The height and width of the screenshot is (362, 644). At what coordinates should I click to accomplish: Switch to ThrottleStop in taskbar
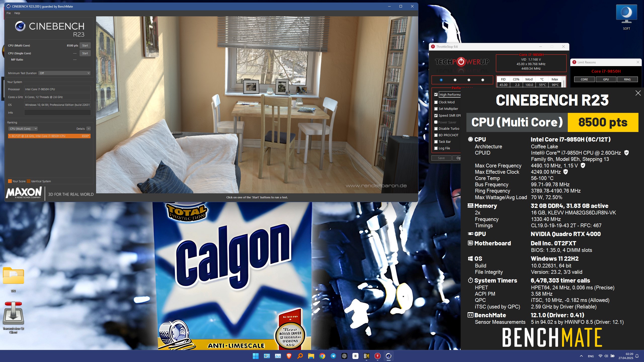click(377, 356)
